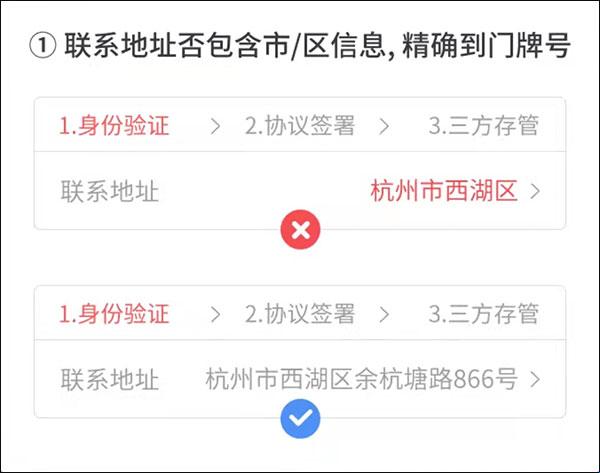Click arrow between 身份验证 and 协议签署 in top card
This screenshot has width=600, height=473.
(215, 126)
